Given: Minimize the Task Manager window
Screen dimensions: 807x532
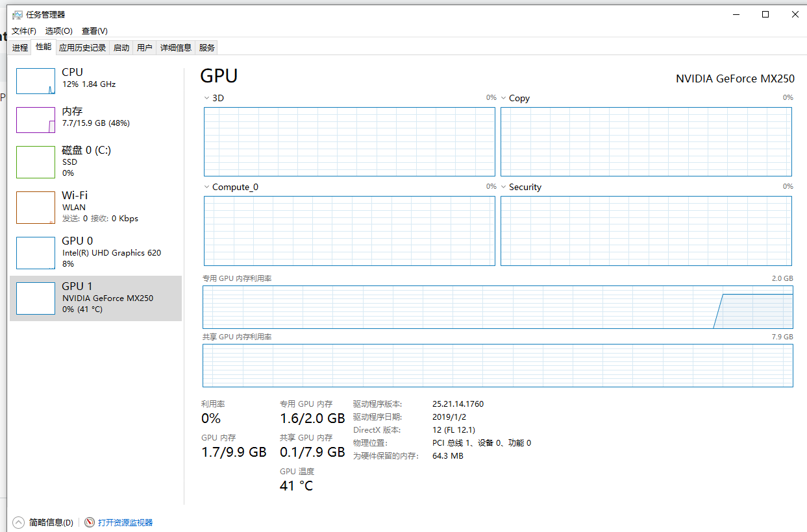Looking at the screenshot, I should click(x=736, y=14).
